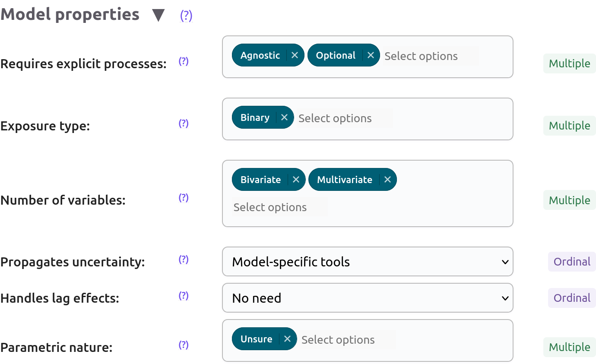This screenshot has height=364, width=596.
Task: Remove the Optional tag
Action: [370, 55]
